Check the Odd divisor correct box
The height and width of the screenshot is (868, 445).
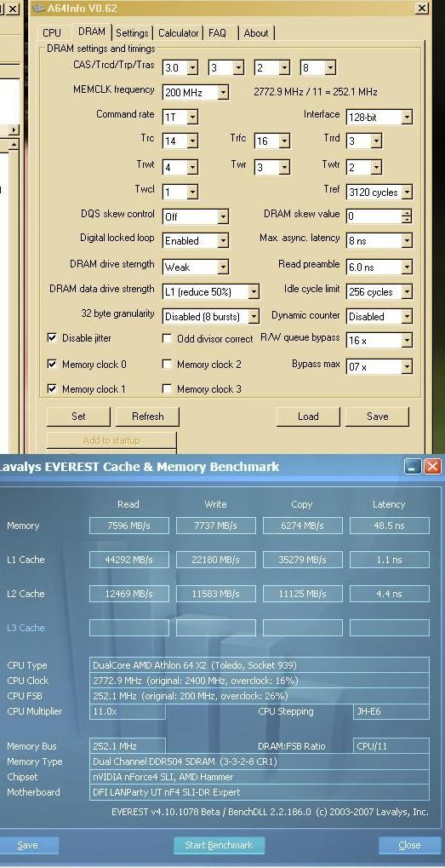[167, 338]
